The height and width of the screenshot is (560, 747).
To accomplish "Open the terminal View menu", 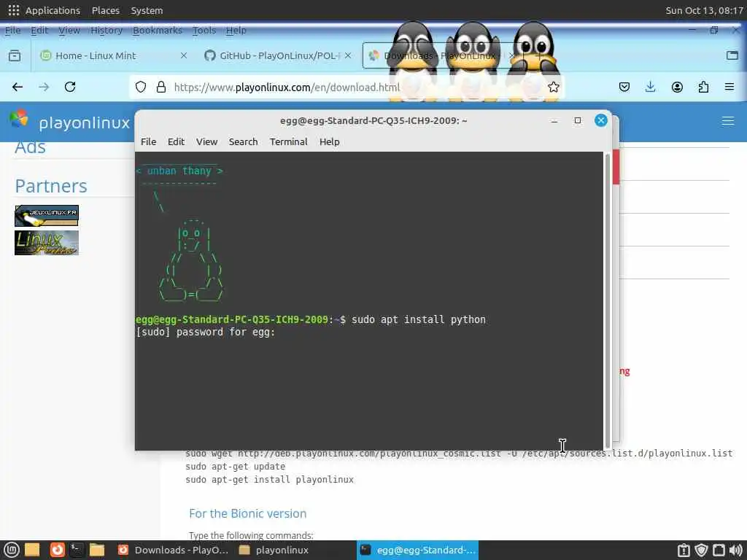I will [x=206, y=141].
